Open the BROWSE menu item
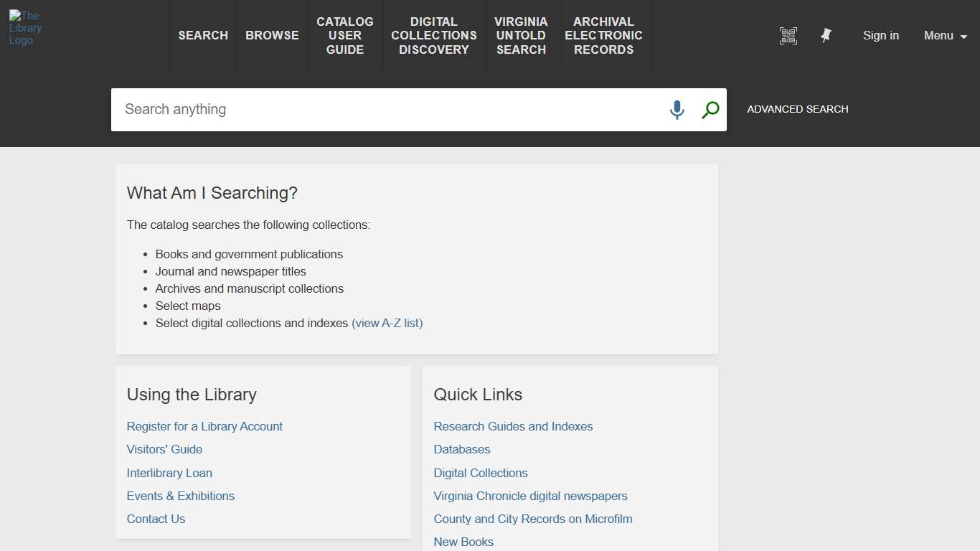The height and width of the screenshot is (551, 980). tap(272, 35)
